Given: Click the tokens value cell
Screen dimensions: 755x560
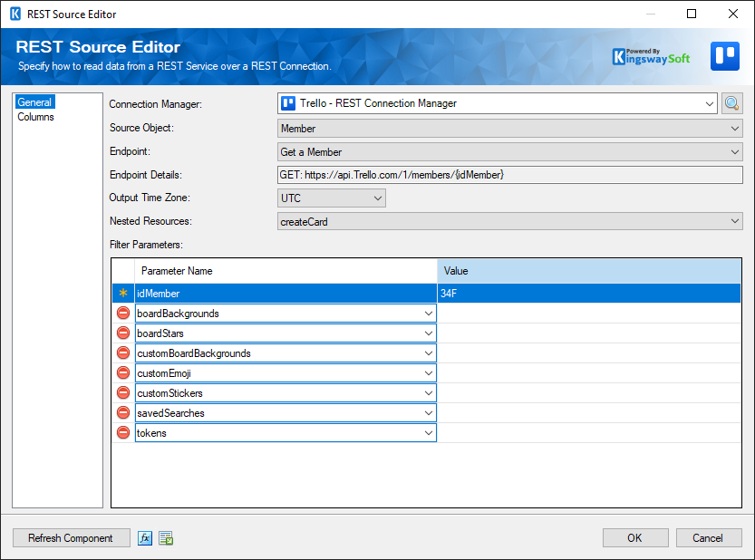Looking at the screenshot, I should pos(589,433).
